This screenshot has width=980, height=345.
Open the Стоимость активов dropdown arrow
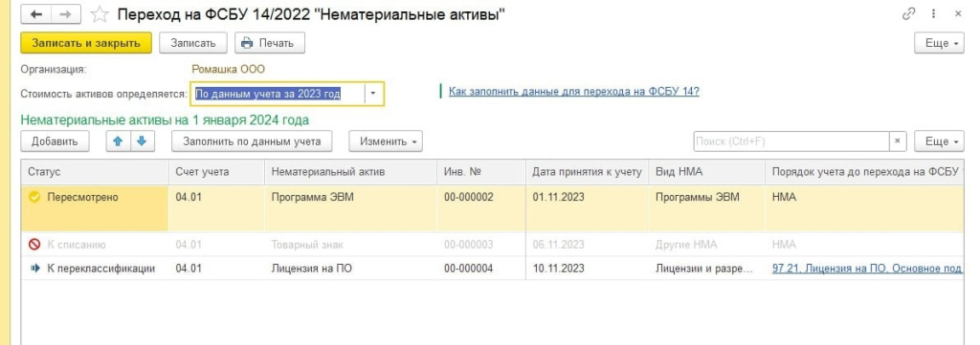click(x=373, y=94)
